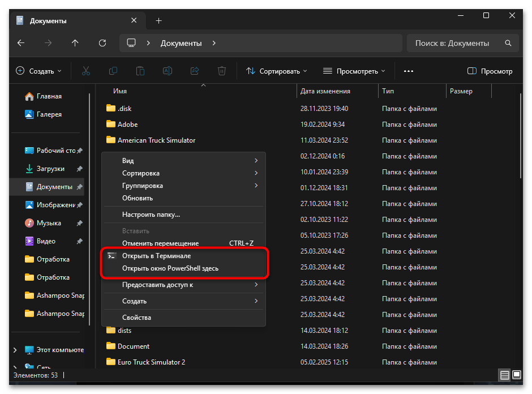
Task: Expand the Сортировка submenu
Action: [183, 173]
